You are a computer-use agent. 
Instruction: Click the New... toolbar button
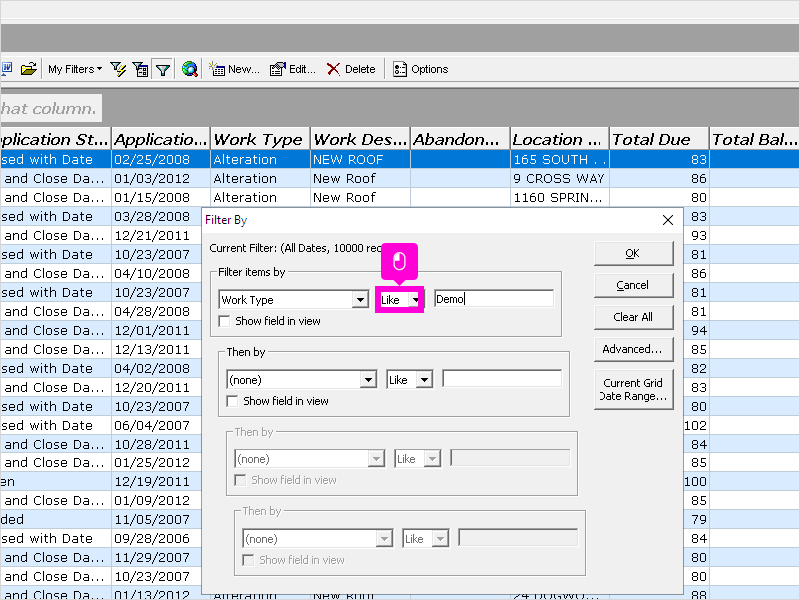pos(235,69)
